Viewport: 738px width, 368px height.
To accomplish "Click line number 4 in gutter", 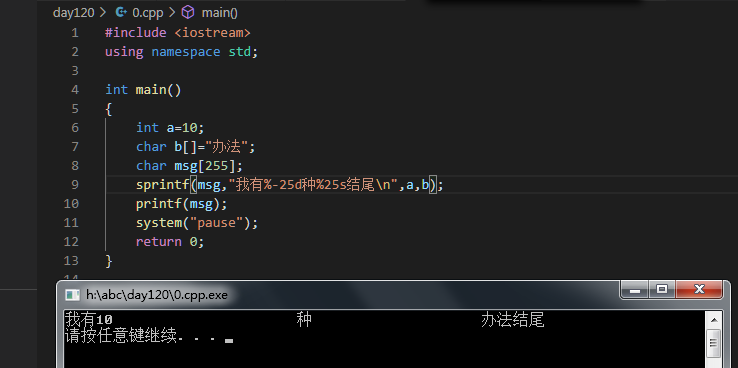I will tap(75, 90).
